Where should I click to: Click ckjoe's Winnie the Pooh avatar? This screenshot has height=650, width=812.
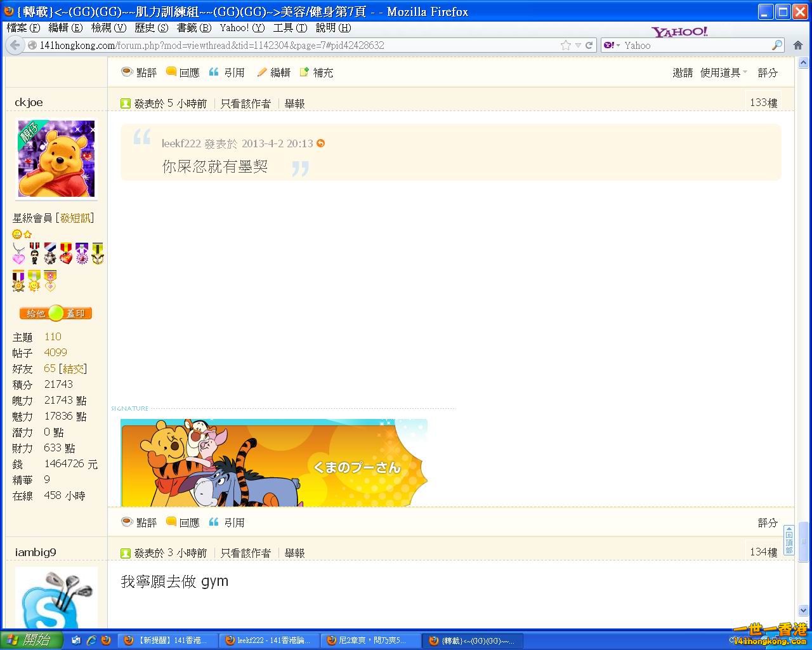point(56,159)
